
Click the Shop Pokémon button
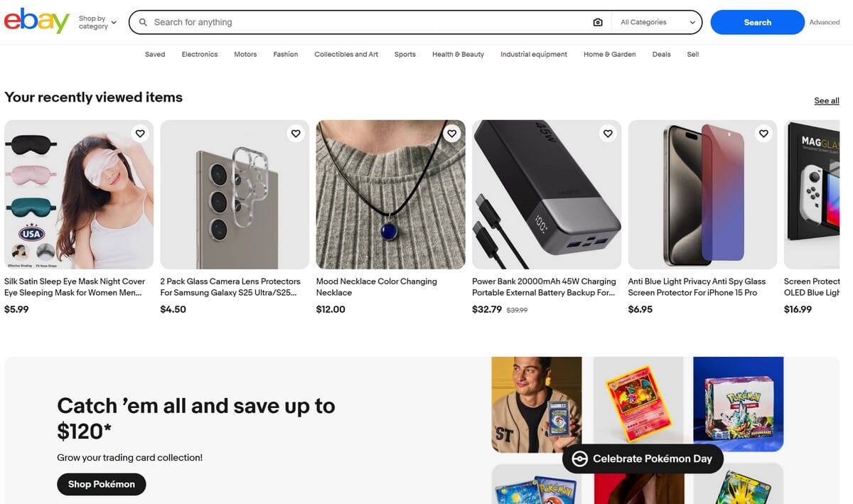point(101,483)
